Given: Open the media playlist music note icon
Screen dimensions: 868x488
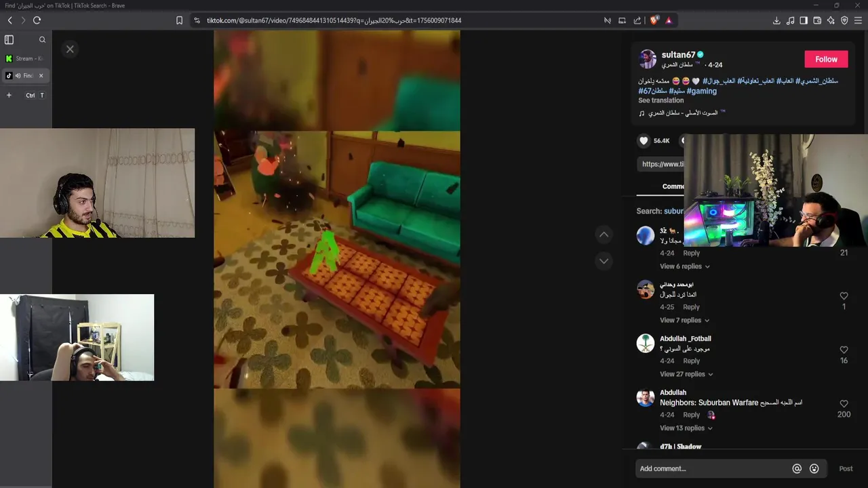Looking at the screenshot, I should 790,20.
